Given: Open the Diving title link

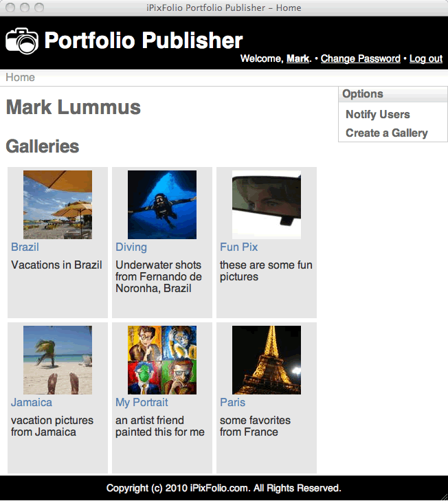Looking at the screenshot, I should [131, 247].
